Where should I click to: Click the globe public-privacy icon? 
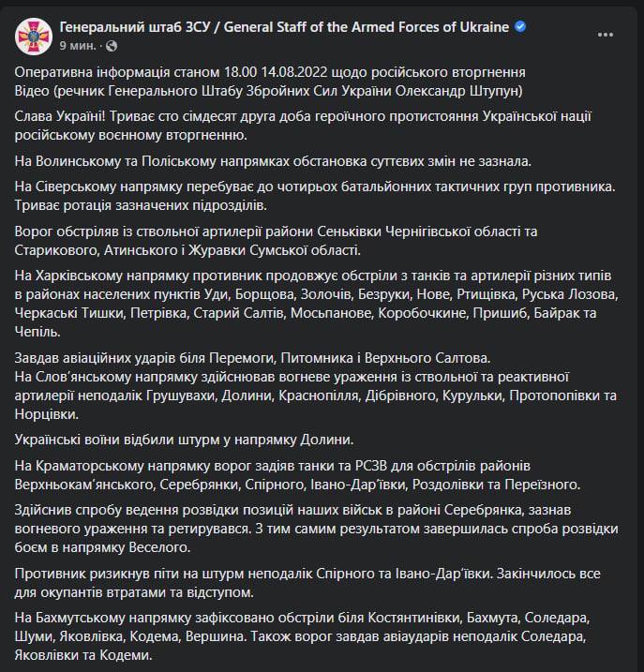(x=112, y=45)
